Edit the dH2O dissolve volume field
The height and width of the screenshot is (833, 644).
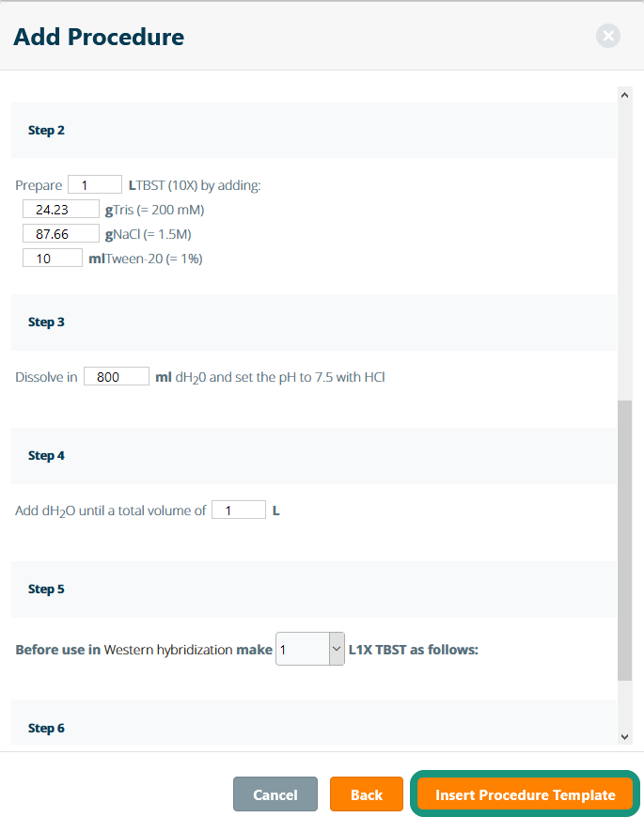pos(117,377)
